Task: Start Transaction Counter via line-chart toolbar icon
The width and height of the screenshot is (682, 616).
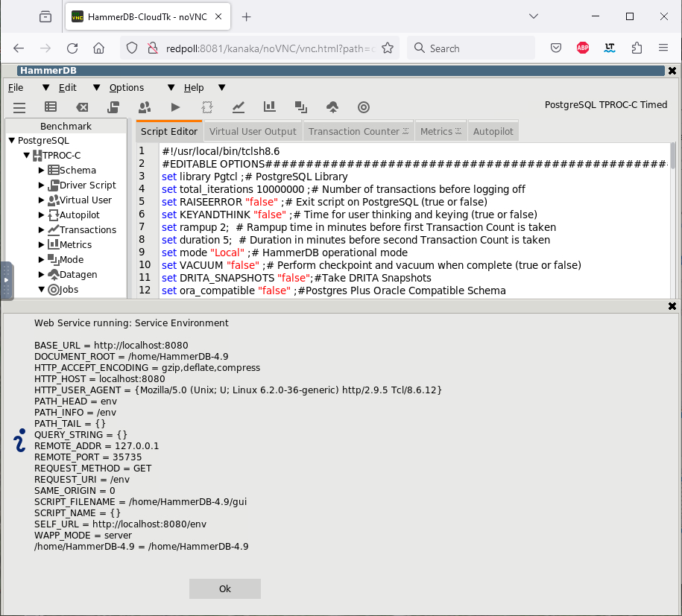Action: [x=239, y=107]
